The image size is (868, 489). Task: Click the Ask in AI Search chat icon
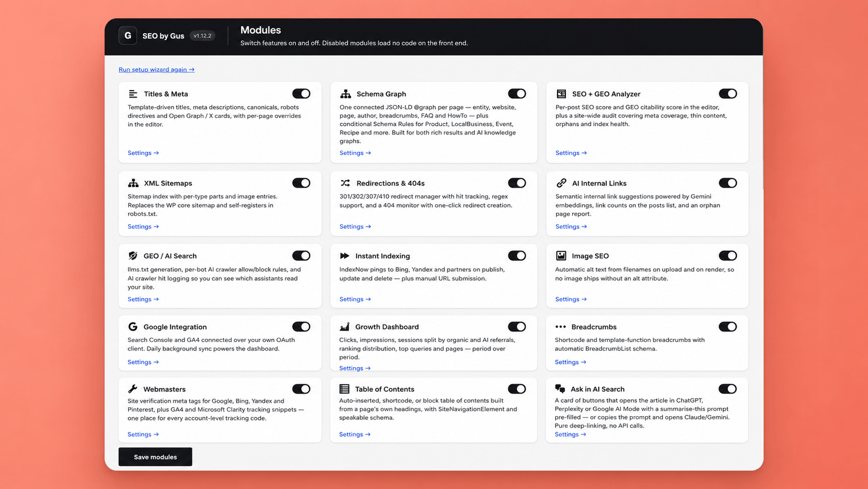(x=560, y=389)
